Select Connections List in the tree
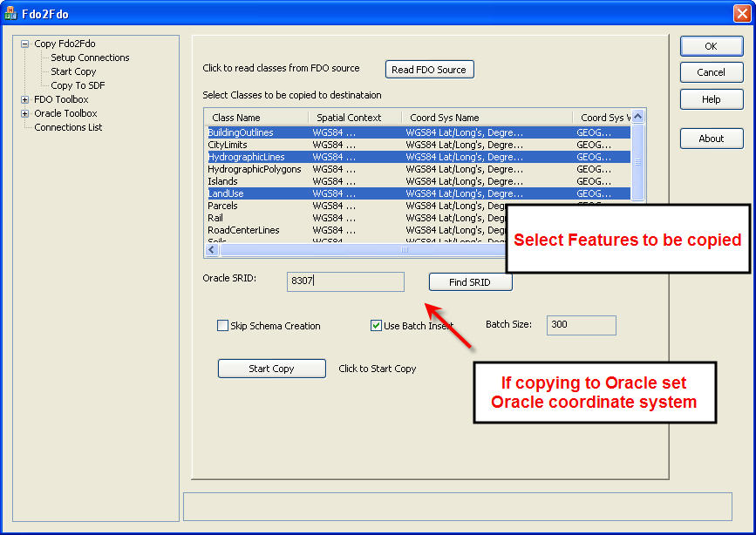This screenshot has width=756, height=535. tap(68, 128)
